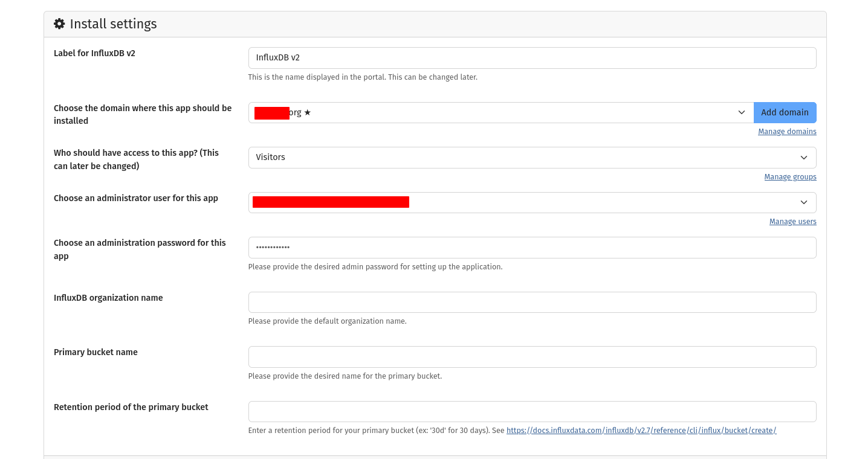Go to the Manage users link
The height and width of the screenshot is (459, 868).
coord(792,222)
